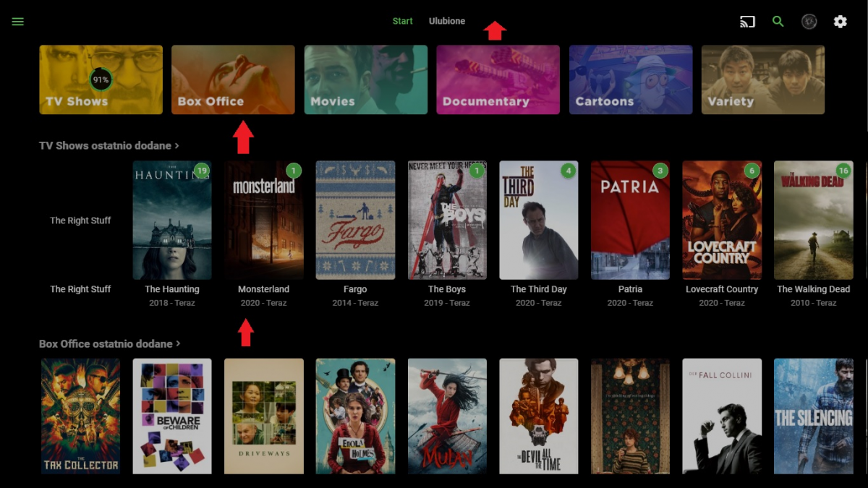This screenshot has width=868, height=488.
Task: Open The Devil All the Time poster
Action: 539,416
